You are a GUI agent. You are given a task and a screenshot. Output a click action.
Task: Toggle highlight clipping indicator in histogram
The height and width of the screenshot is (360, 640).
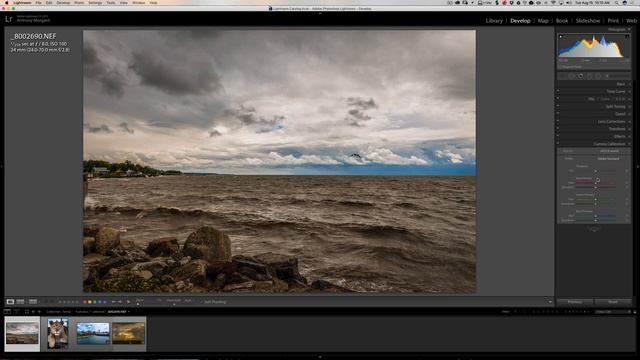point(627,37)
